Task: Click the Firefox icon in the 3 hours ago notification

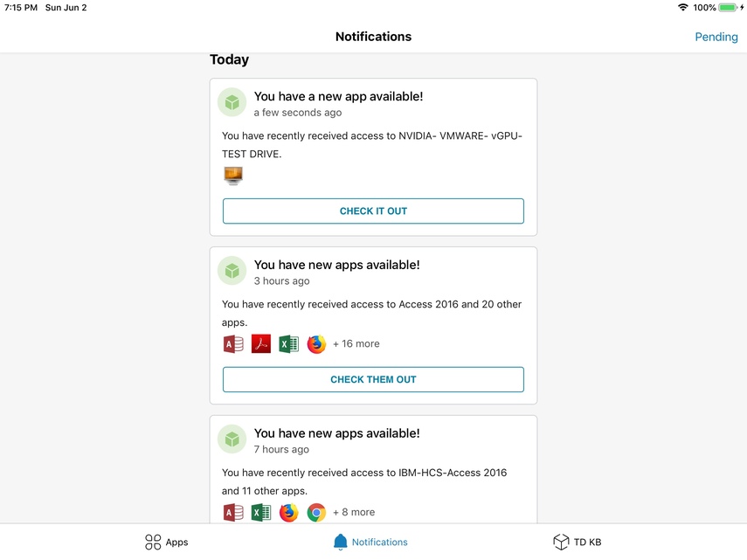Action: point(316,344)
